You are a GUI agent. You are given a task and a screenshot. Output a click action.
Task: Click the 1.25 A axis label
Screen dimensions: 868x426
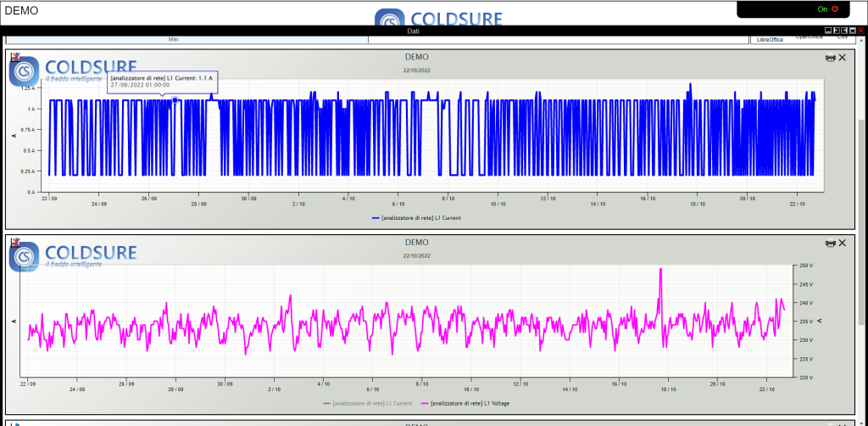tap(28, 88)
